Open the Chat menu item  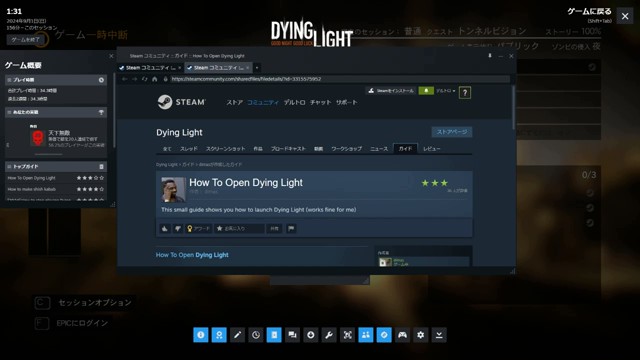coord(320,102)
